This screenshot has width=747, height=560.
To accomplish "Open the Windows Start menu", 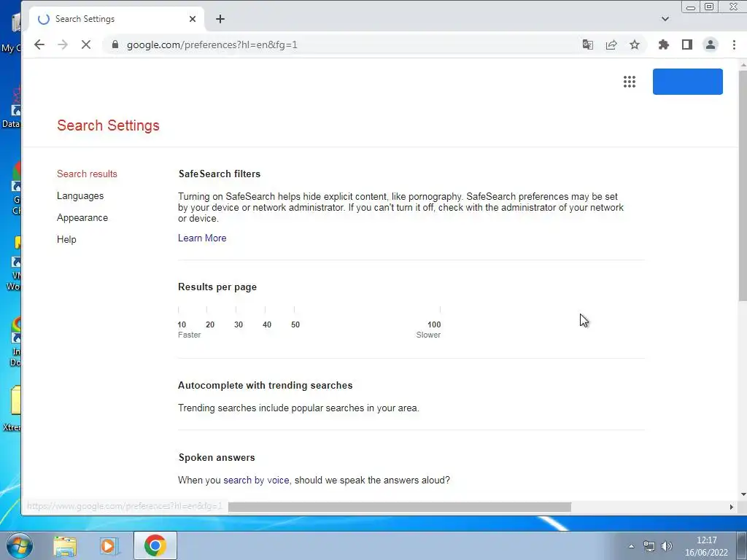I will (x=19, y=545).
